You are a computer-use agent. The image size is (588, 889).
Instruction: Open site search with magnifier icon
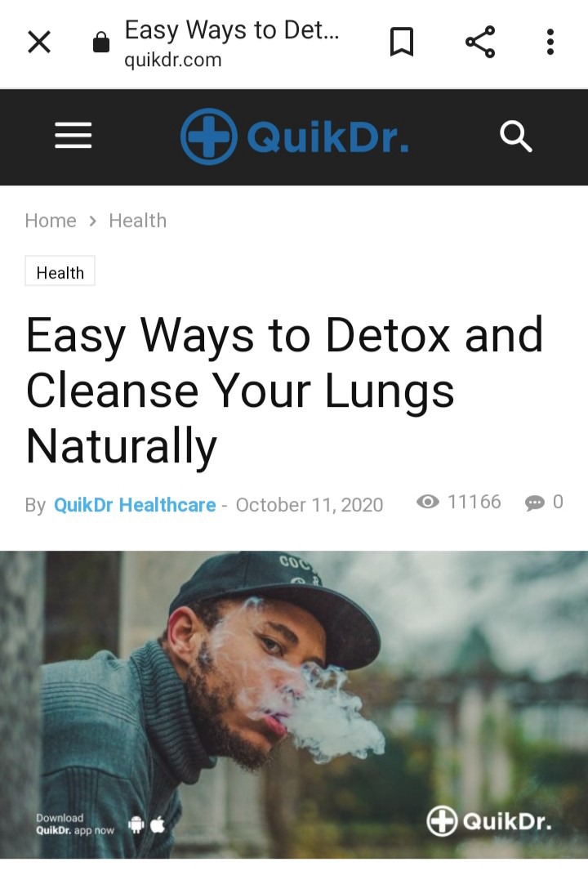(515, 136)
